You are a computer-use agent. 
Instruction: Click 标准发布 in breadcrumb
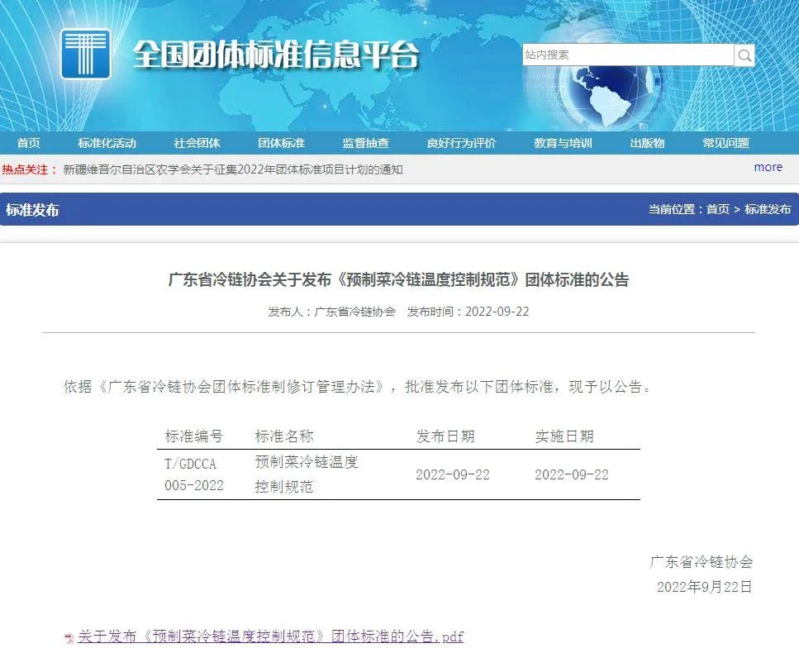(768, 209)
